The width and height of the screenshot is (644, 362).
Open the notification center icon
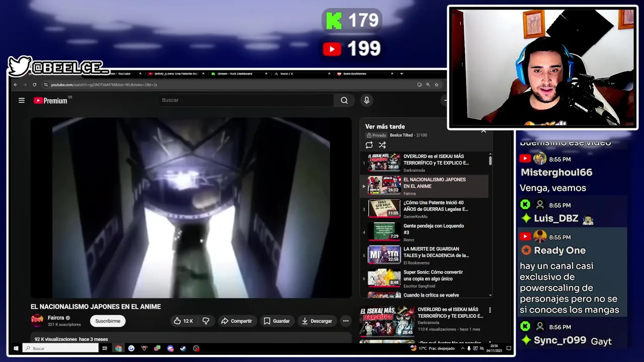tap(508, 348)
